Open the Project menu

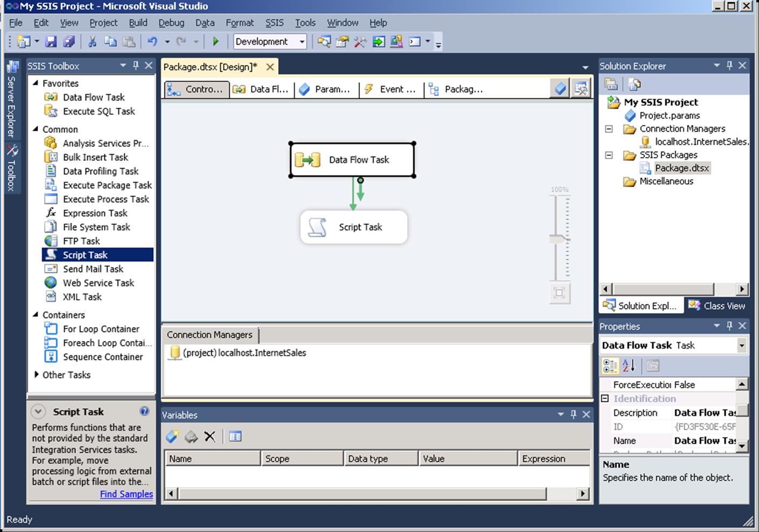point(103,23)
